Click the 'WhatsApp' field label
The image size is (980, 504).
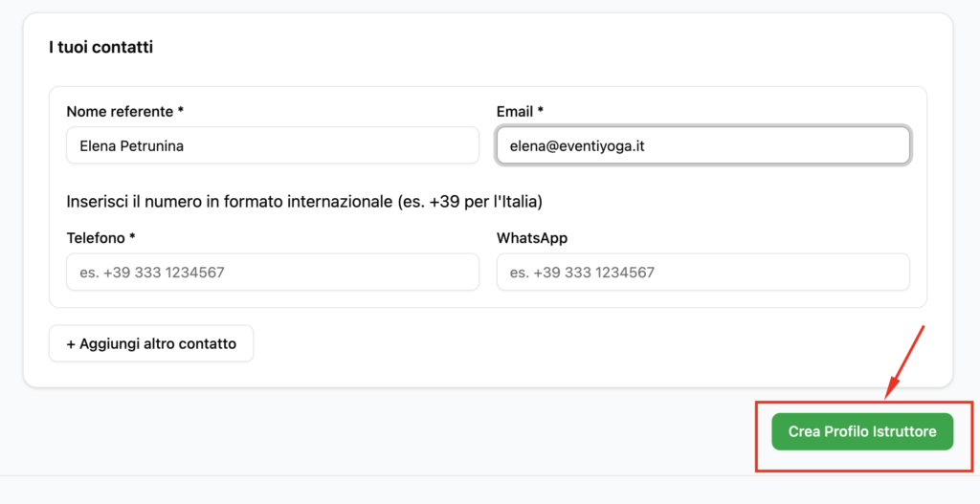pos(532,238)
